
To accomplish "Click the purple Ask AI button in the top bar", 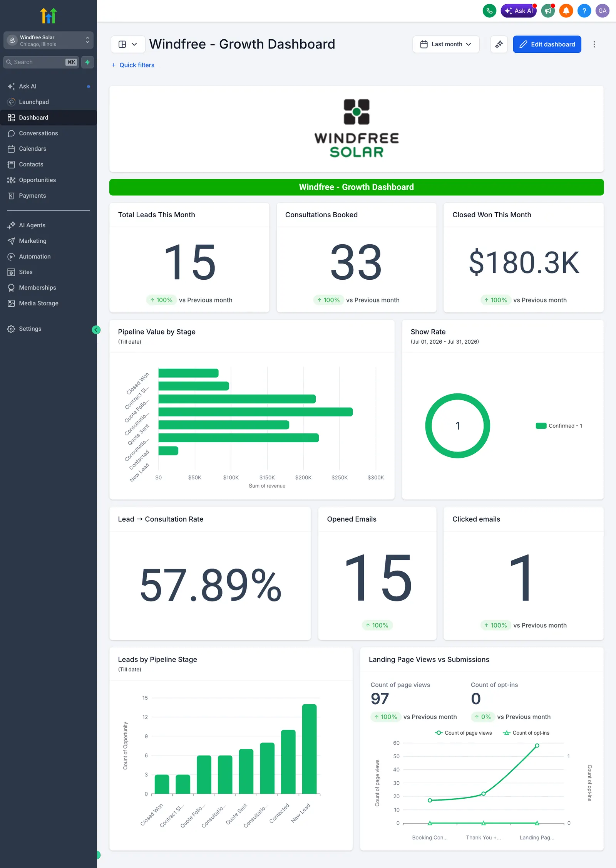I will 519,11.
